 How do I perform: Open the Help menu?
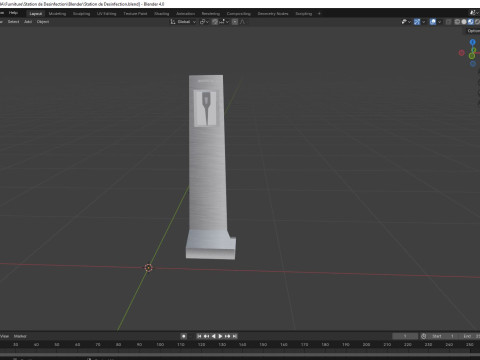click(x=13, y=13)
